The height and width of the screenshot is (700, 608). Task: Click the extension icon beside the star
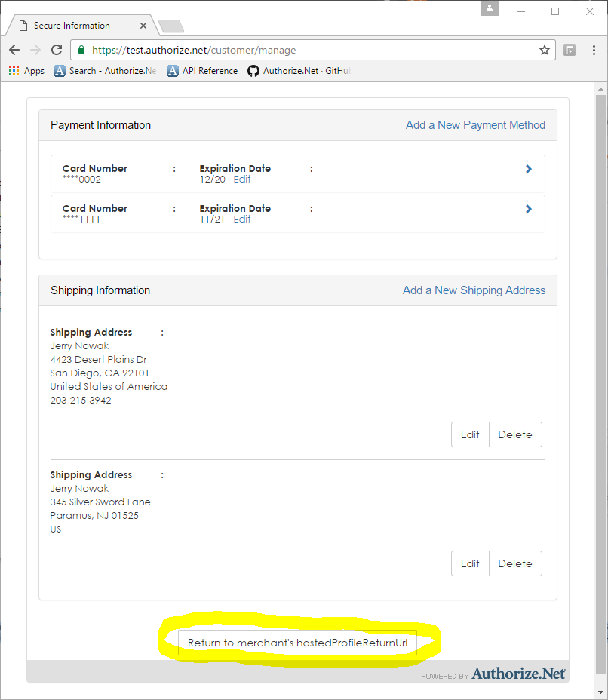569,49
